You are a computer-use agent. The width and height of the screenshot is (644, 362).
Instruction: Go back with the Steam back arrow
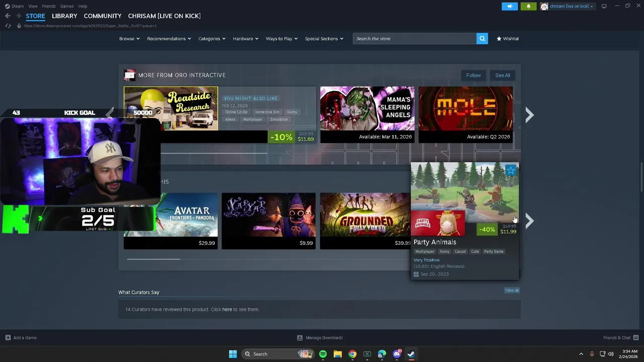click(x=8, y=16)
